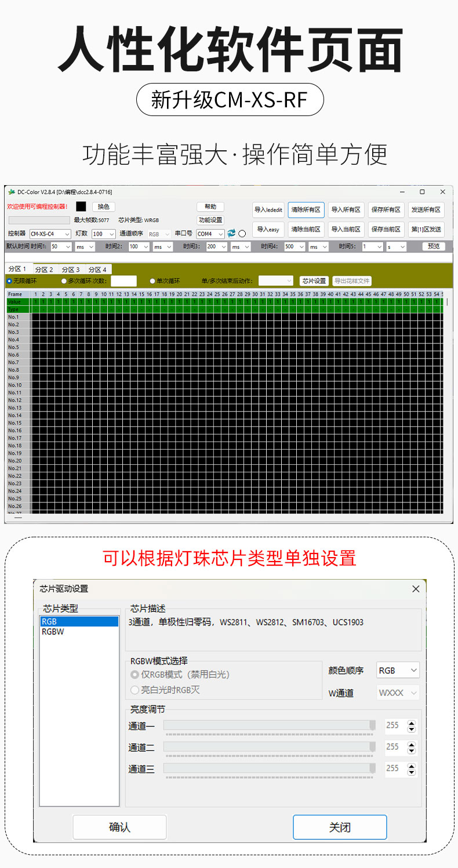Switch to the 分区 4 tab

coord(97,269)
